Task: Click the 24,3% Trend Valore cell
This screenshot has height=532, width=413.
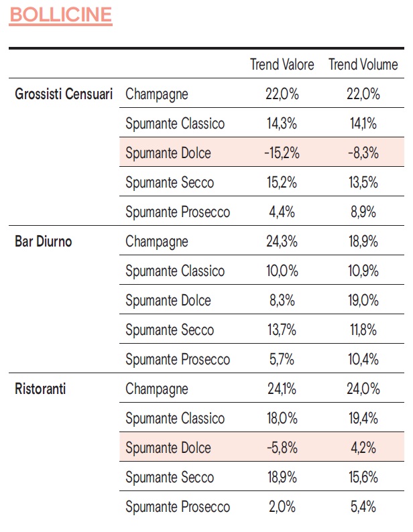Action: click(282, 242)
